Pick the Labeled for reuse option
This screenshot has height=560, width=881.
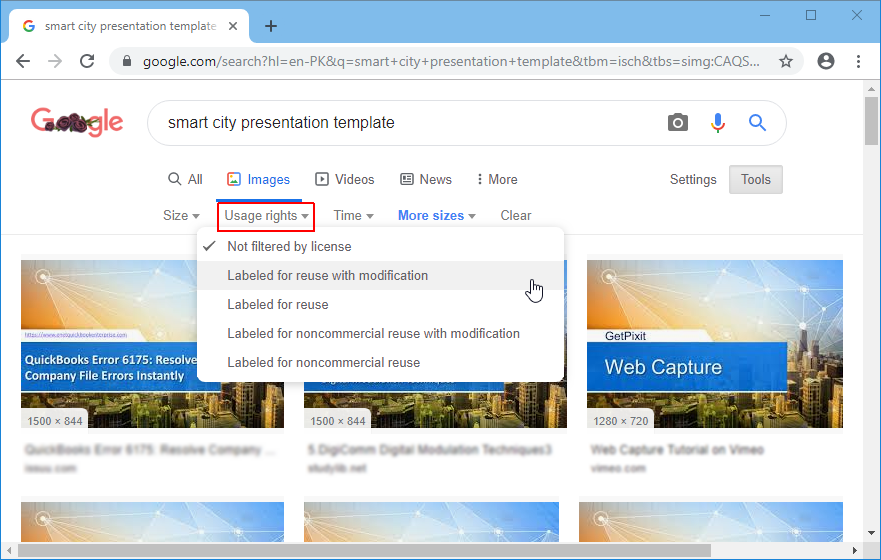tap(380, 304)
